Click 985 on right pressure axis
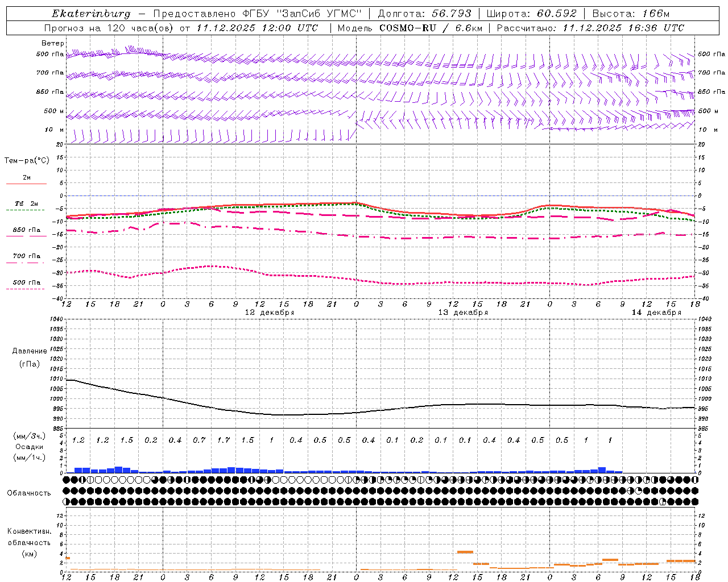 [x=704, y=429]
